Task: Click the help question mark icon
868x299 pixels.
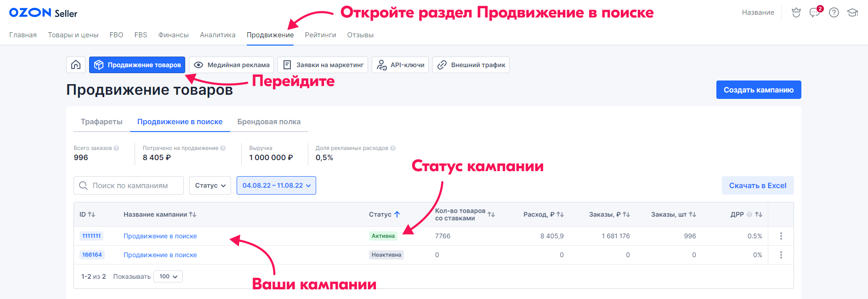Action: [x=834, y=12]
